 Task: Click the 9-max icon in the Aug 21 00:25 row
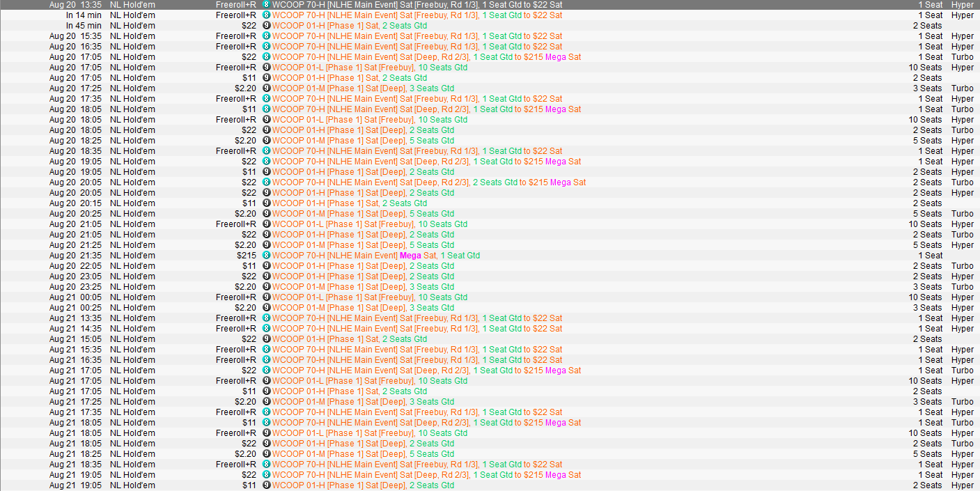point(266,307)
